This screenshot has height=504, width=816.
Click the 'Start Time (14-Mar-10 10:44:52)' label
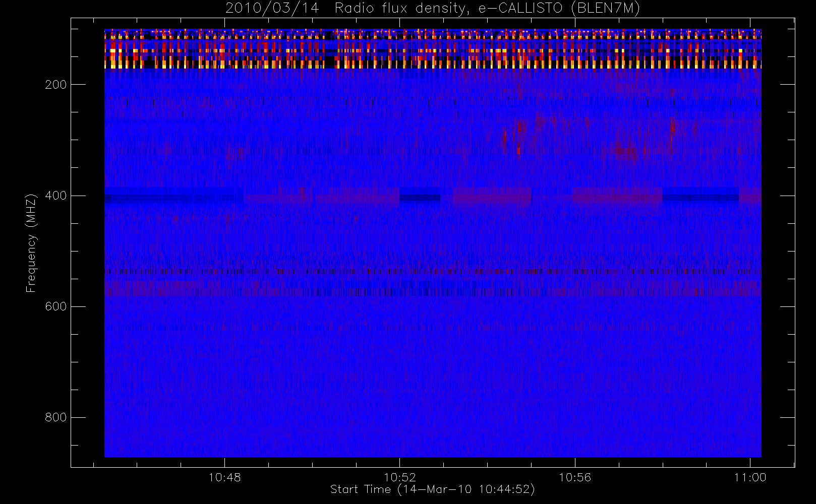pos(432,489)
